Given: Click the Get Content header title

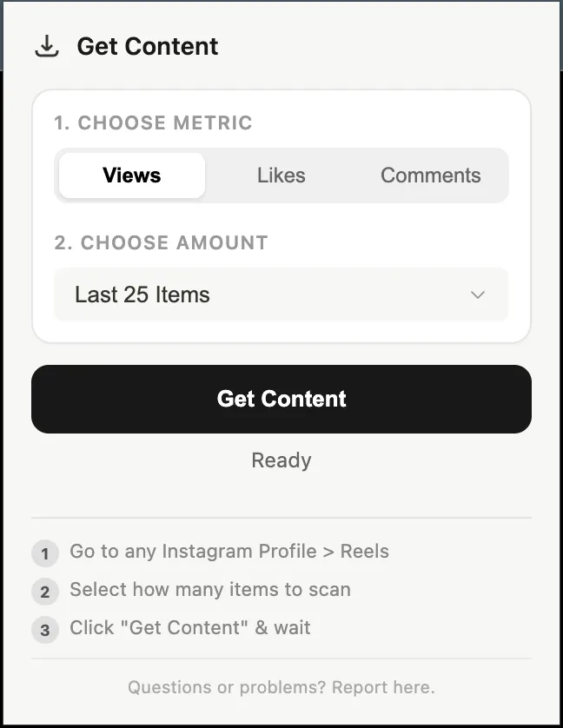Looking at the screenshot, I should [148, 47].
